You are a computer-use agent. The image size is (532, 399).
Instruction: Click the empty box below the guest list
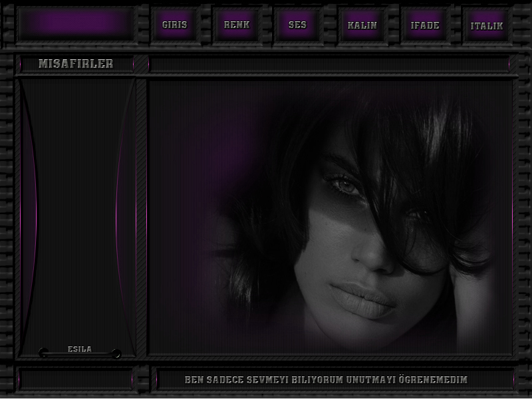pyautogui.click(x=75, y=379)
